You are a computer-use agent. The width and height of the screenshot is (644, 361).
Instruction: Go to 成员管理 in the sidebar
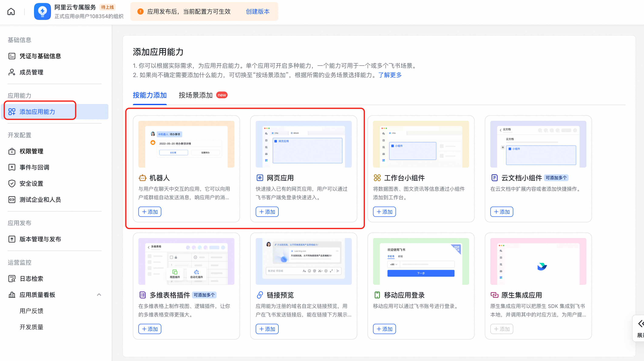31,72
